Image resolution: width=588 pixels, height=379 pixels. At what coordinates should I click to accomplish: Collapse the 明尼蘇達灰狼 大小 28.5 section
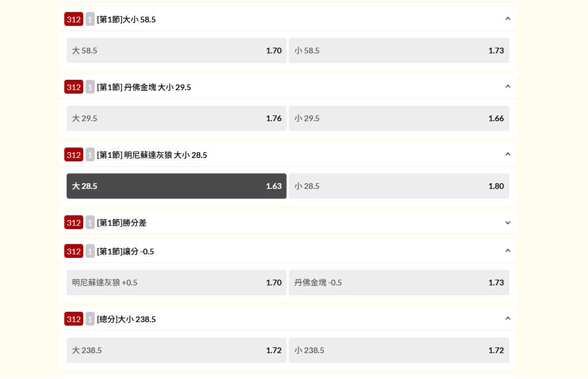[x=508, y=154]
